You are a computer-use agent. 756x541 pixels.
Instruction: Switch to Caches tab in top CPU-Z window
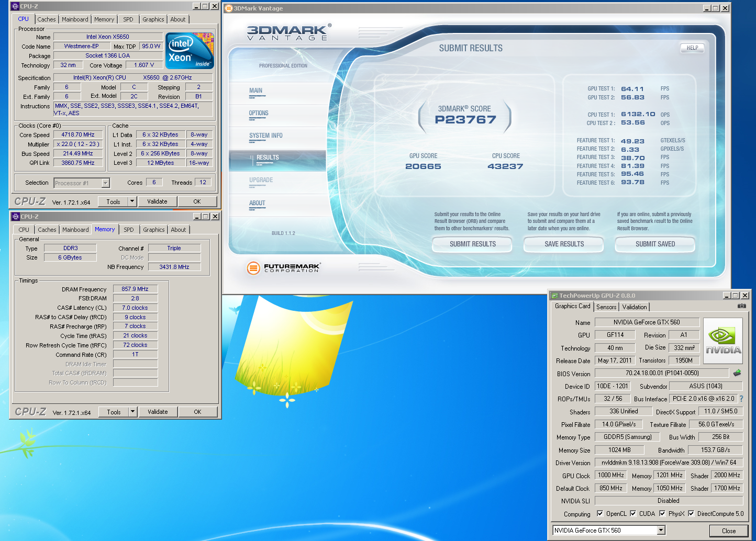[46, 19]
